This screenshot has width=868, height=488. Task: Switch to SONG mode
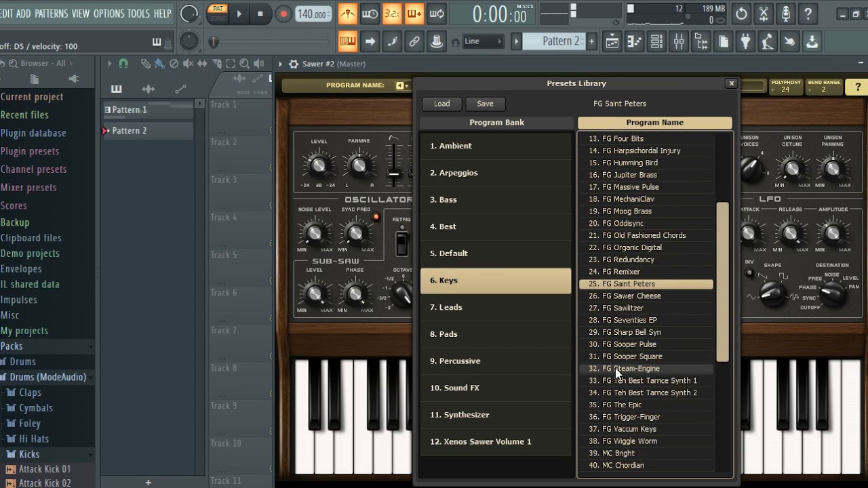[x=218, y=18]
